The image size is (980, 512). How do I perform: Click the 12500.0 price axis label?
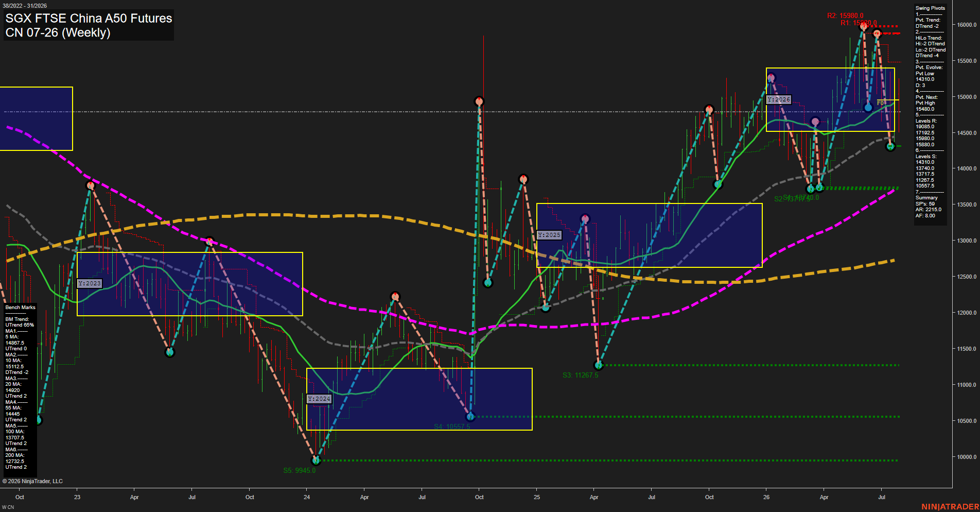[967, 277]
